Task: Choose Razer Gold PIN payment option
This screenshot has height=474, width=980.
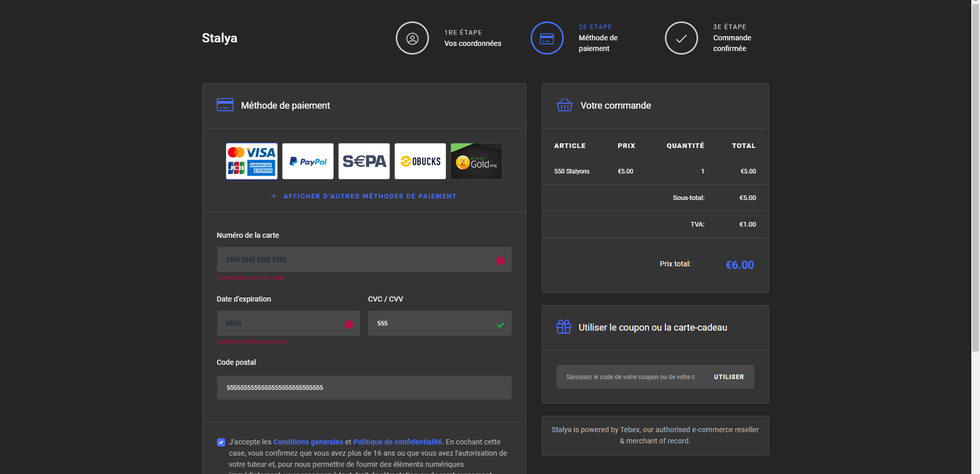Action: (x=476, y=161)
